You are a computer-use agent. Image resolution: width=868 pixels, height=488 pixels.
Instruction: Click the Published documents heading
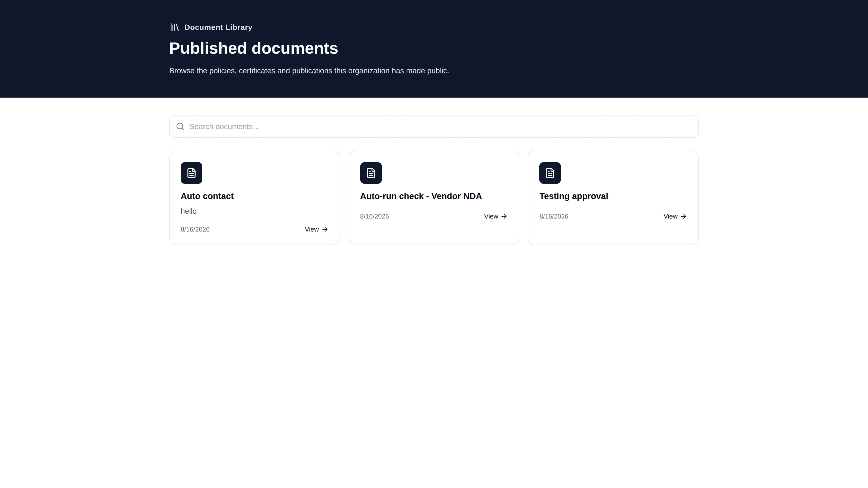tap(253, 48)
